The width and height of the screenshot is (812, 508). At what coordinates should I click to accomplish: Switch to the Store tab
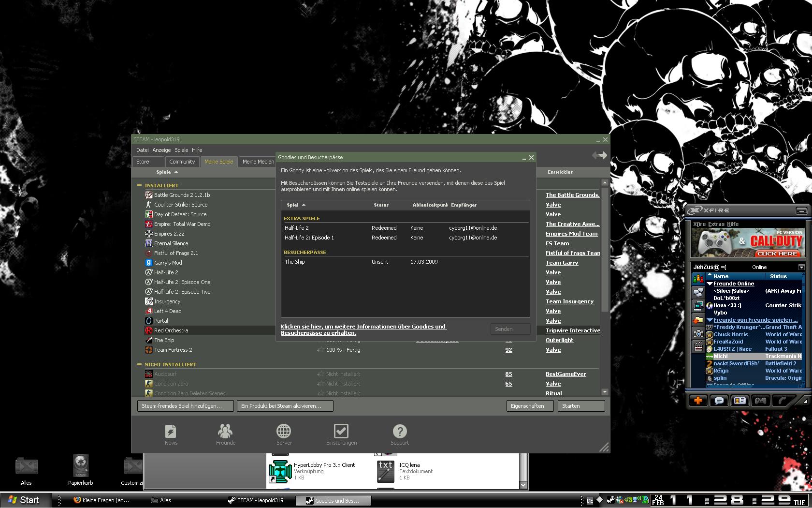pos(148,162)
